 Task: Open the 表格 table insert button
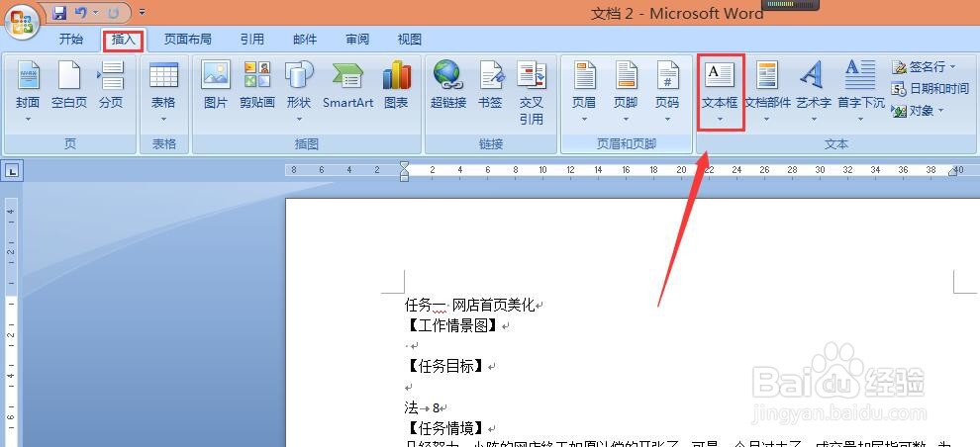point(163,91)
